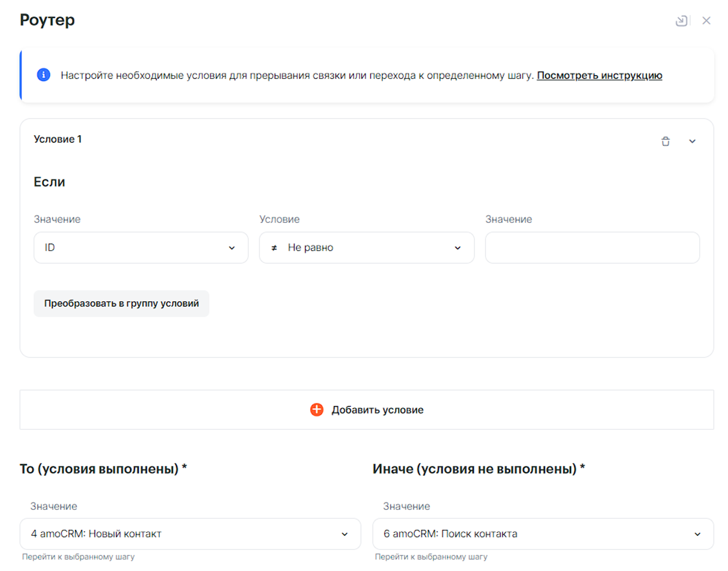Collapse the Условие 1 block chevron
Screen dimensions: 728x571
[692, 141]
